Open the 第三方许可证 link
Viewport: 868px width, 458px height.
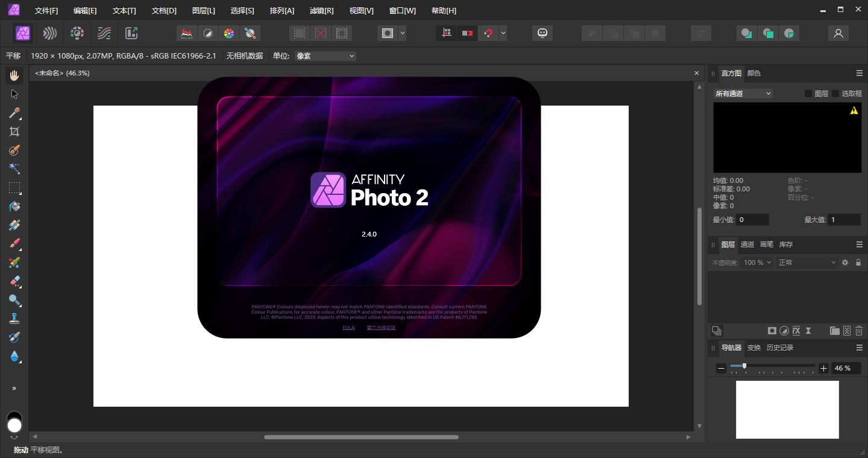point(381,328)
